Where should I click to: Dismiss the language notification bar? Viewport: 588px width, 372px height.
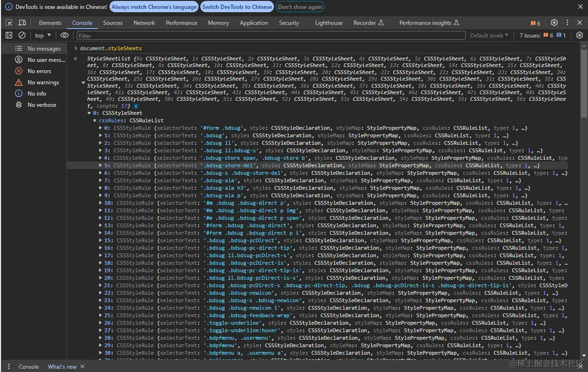pos(580,7)
